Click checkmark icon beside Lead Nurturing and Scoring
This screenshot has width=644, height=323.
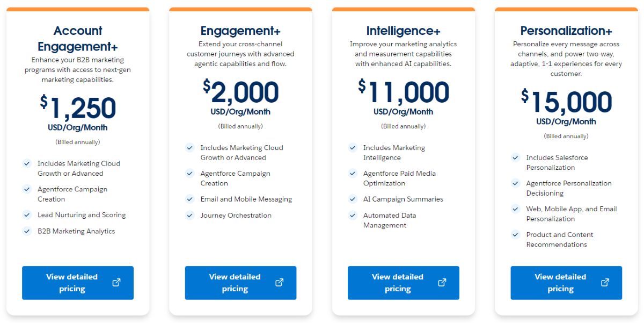click(27, 215)
